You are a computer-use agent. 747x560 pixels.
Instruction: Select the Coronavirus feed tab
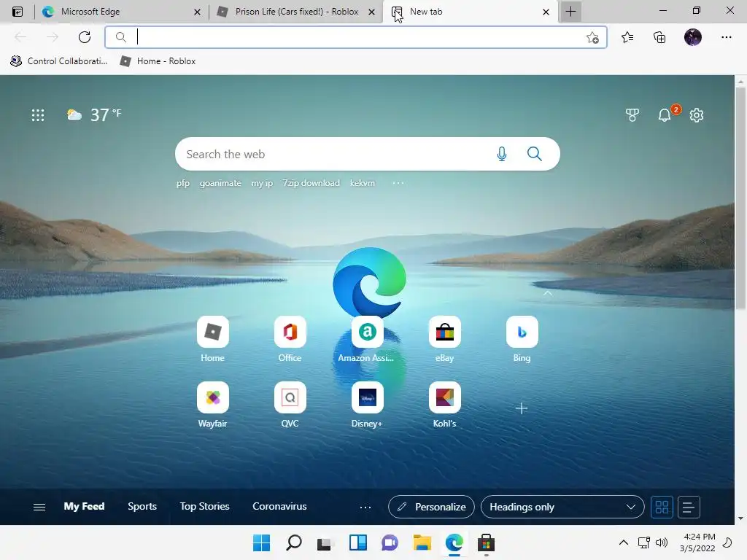(x=279, y=507)
